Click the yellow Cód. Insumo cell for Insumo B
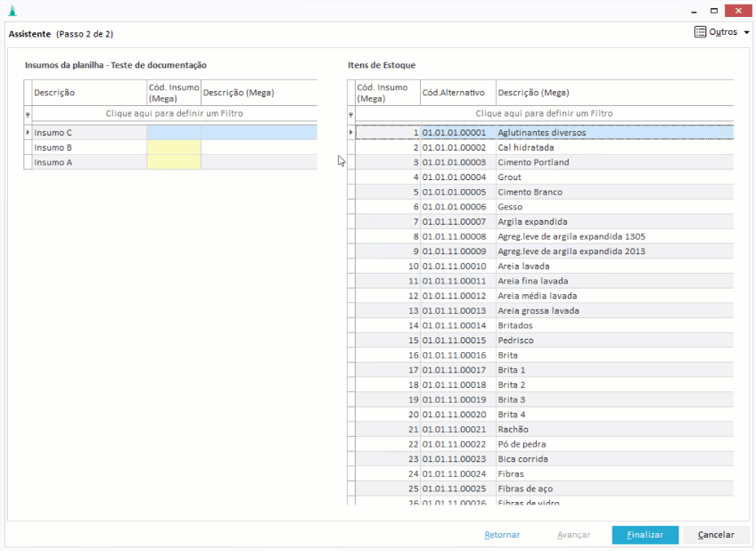 (x=174, y=148)
